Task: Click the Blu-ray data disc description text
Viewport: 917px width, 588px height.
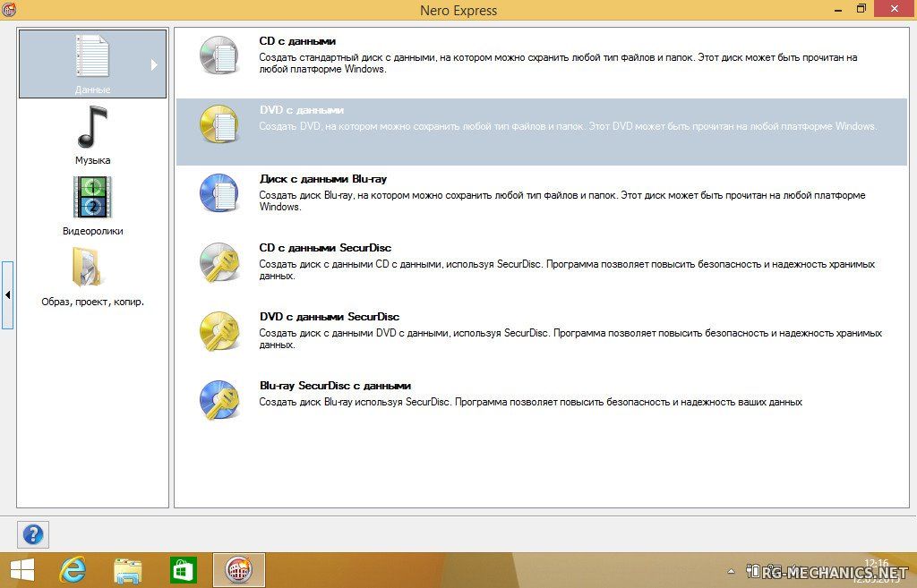Action: (x=562, y=200)
